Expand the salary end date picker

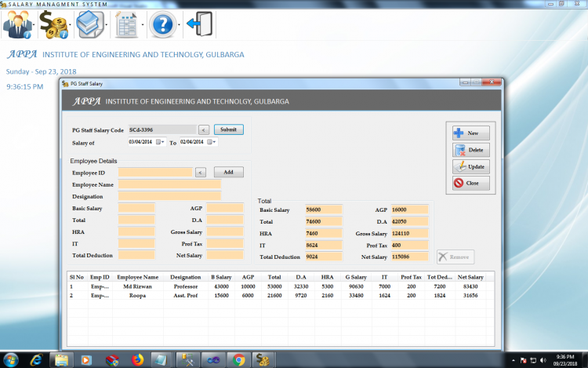click(x=213, y=142)
